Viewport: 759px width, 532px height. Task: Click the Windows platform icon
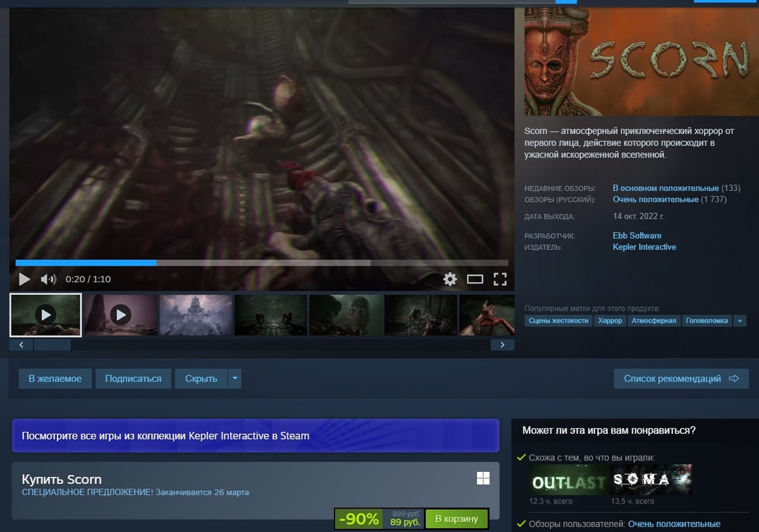click(483, 478)
